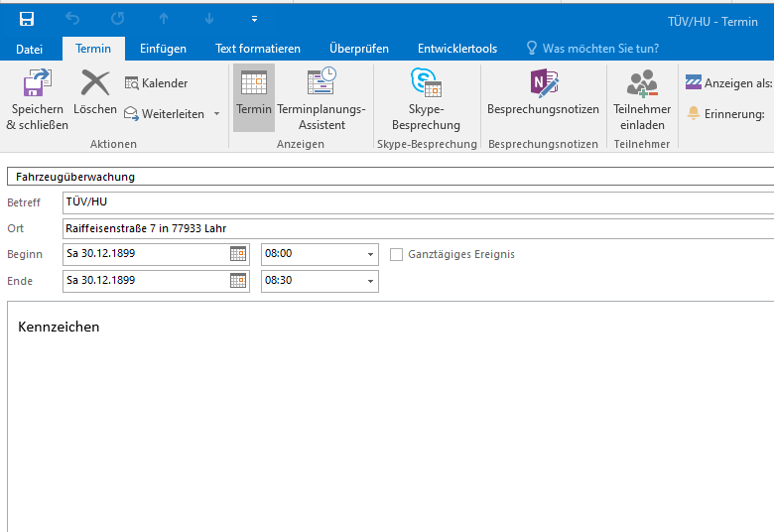The height and width of the screenshot is (532, 774).
Task: Open the Text formatieren tab
Action: pos(258,49)
